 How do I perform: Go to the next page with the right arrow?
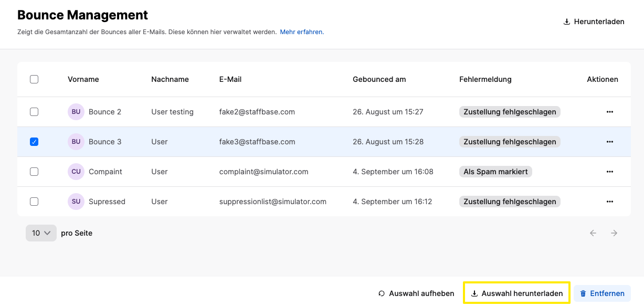coord(614,233)
